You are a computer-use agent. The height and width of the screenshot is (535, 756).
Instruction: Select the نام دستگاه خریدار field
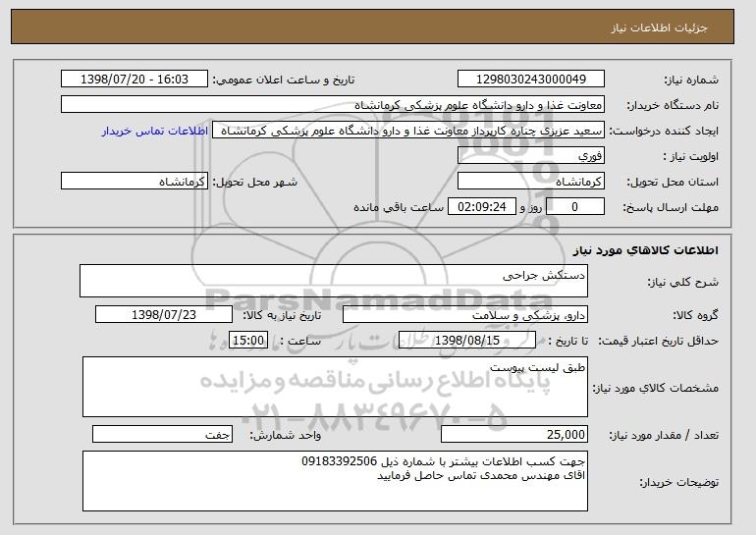333,105
